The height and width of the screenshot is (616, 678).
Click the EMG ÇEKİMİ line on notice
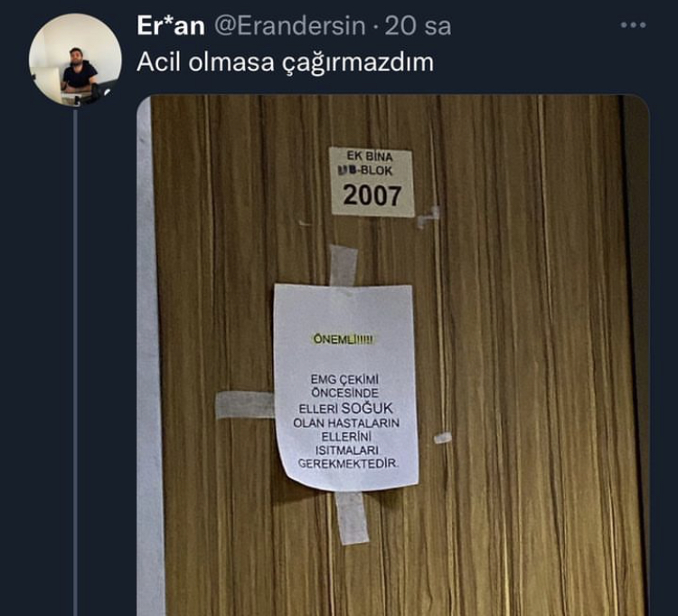344,379
